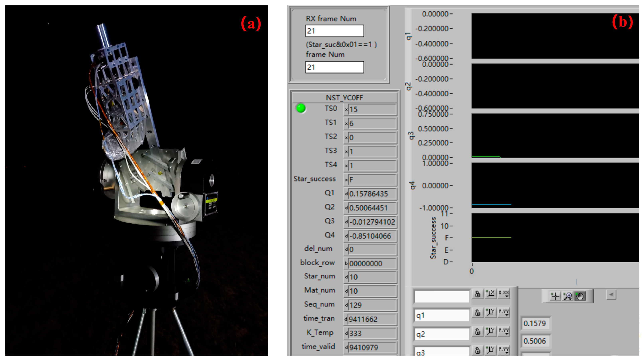Click the green TS0 status LED
Screen dimensions: 644x363
point(301,109)
